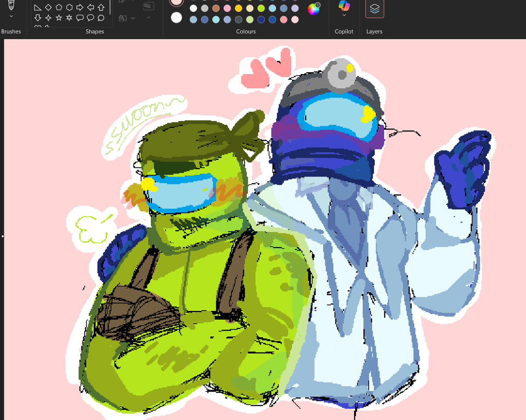Select the five-point star shape
Screen dimensions: 526x420
[59, 18]
